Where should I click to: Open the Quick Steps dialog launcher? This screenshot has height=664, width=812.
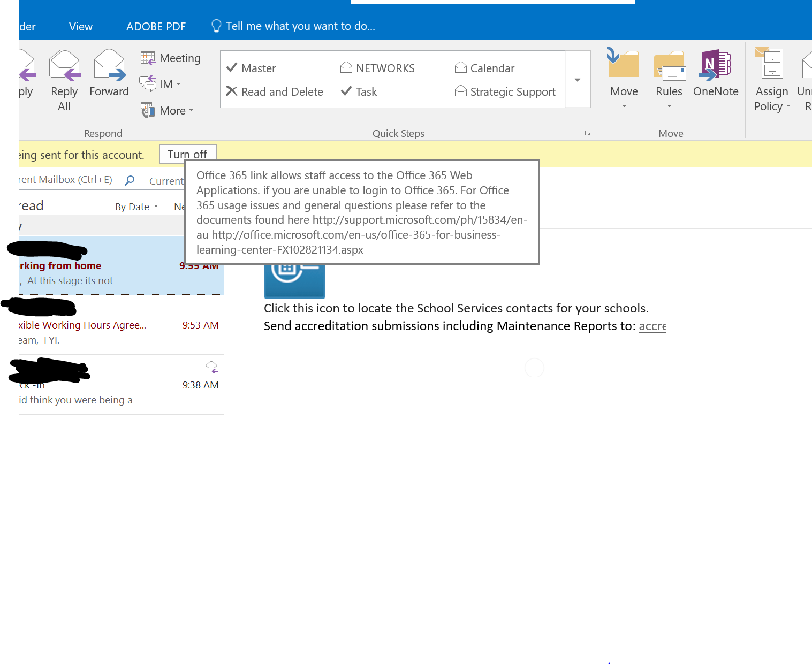tap(587, 133)
